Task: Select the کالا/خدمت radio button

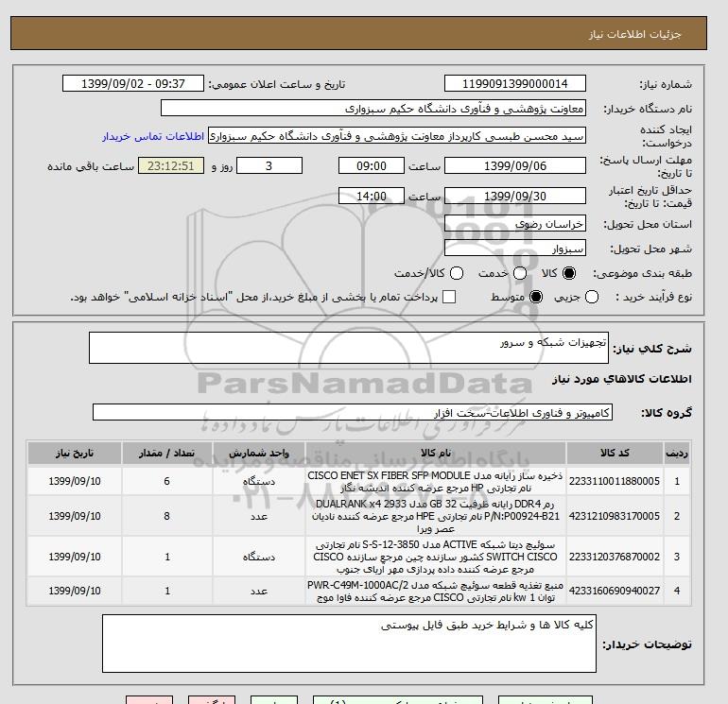Action: (457, 273)
